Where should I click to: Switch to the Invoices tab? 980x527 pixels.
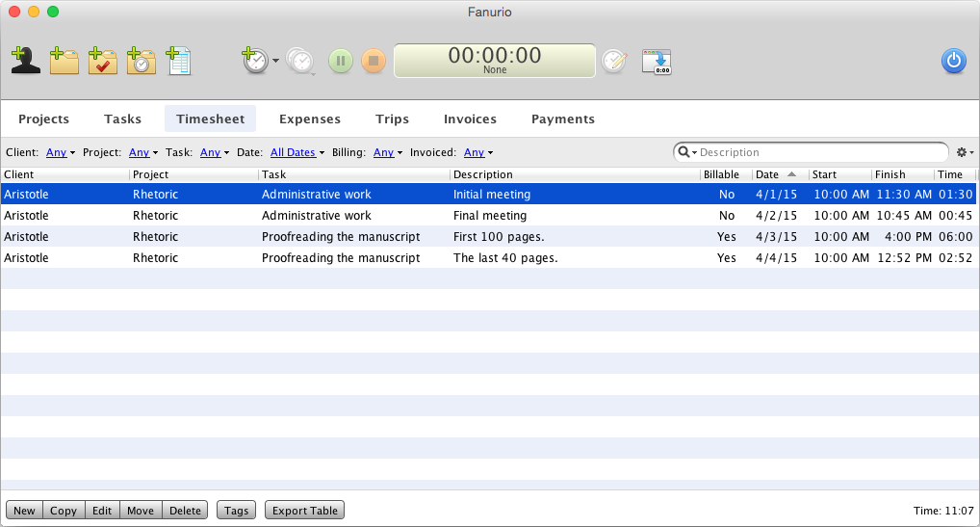tap(470, 119)
